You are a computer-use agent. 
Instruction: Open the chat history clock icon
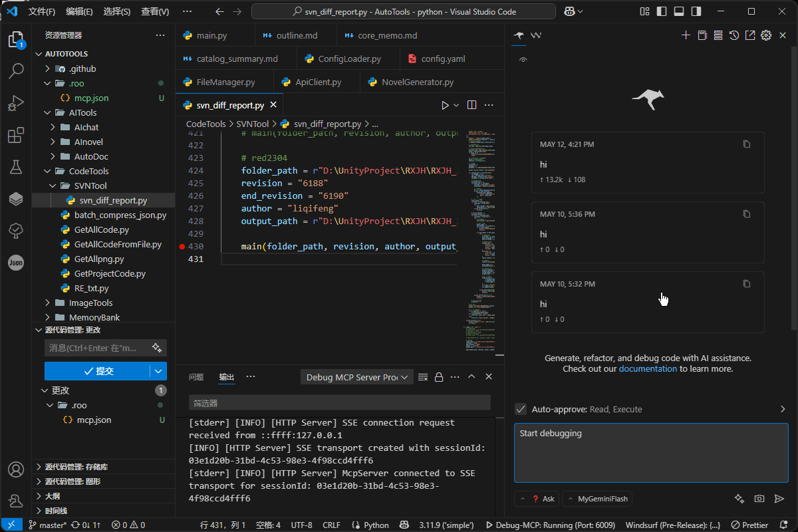(734, 35)
